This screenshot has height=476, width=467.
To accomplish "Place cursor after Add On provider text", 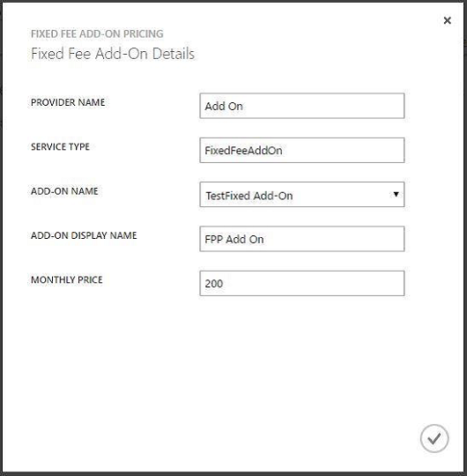I will point(244,107).
